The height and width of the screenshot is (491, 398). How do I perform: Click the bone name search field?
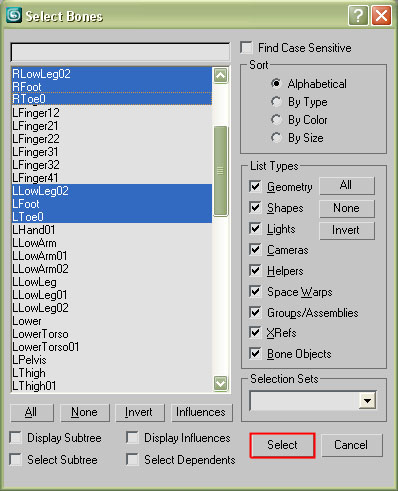pyautogui.click(x=120, y=52)
